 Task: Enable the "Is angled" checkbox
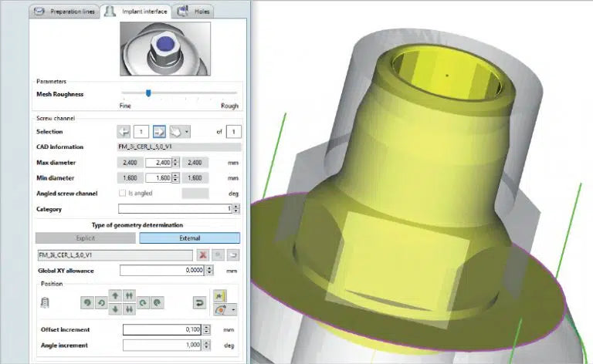point(122,193)
